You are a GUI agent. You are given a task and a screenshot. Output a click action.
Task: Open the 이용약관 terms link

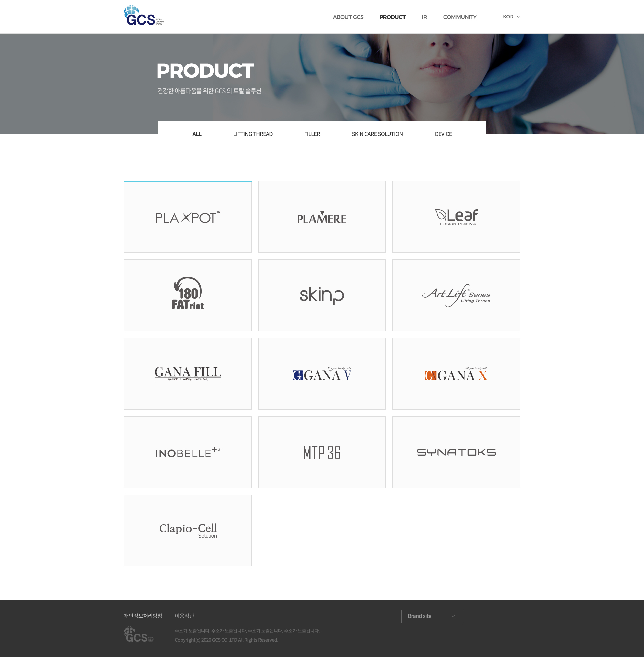184,616
